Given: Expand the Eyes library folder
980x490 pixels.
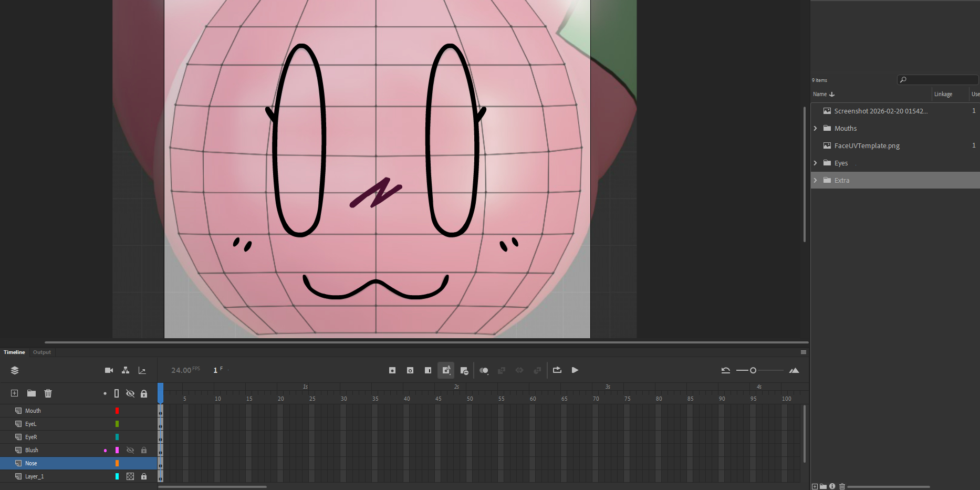Looking at the screenshot, I should [815, 163].
